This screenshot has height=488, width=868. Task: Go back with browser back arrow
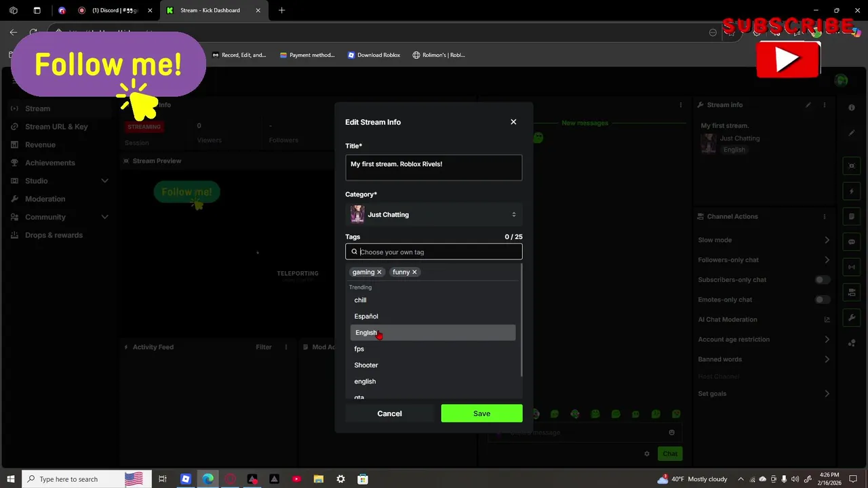14,32
